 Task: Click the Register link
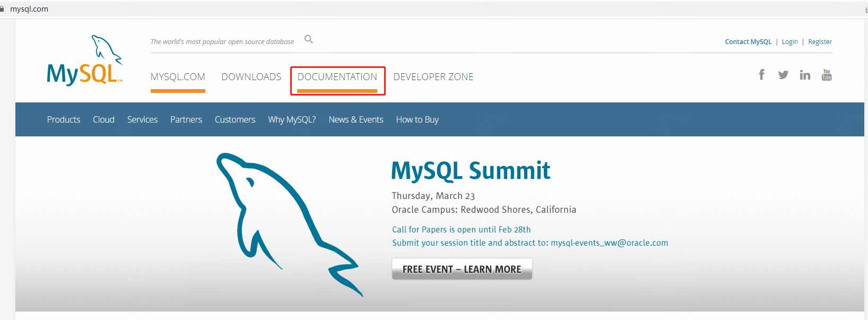point(820,42)
